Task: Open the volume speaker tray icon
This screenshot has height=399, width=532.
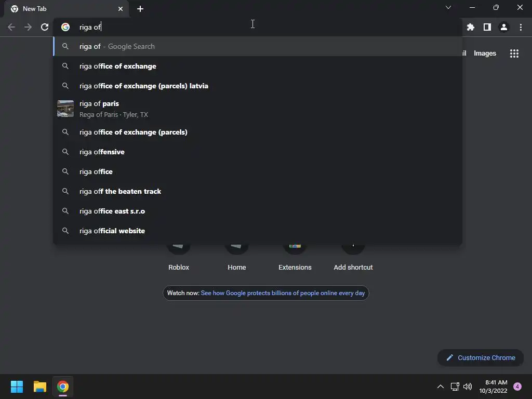Action: pyautogui.click(x=468, y=387)
